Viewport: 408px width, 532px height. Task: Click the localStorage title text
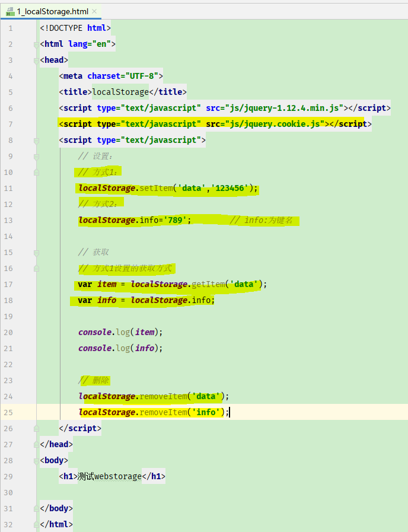120,92
